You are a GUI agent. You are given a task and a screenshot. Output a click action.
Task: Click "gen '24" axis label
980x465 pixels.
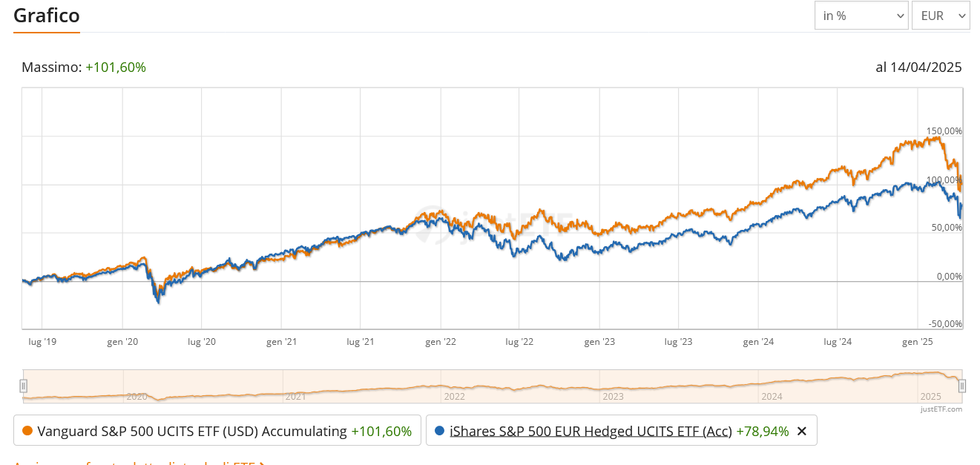(758, 342)
